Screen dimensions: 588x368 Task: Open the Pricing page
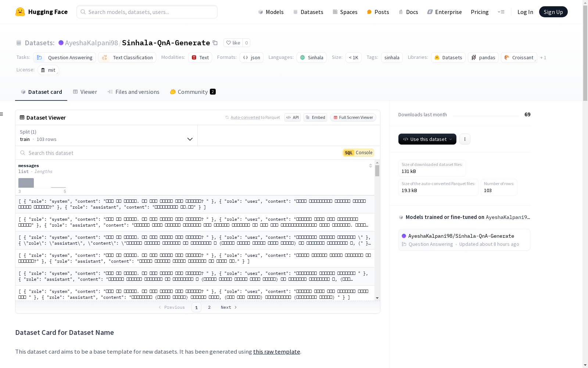tap(480, 12)
